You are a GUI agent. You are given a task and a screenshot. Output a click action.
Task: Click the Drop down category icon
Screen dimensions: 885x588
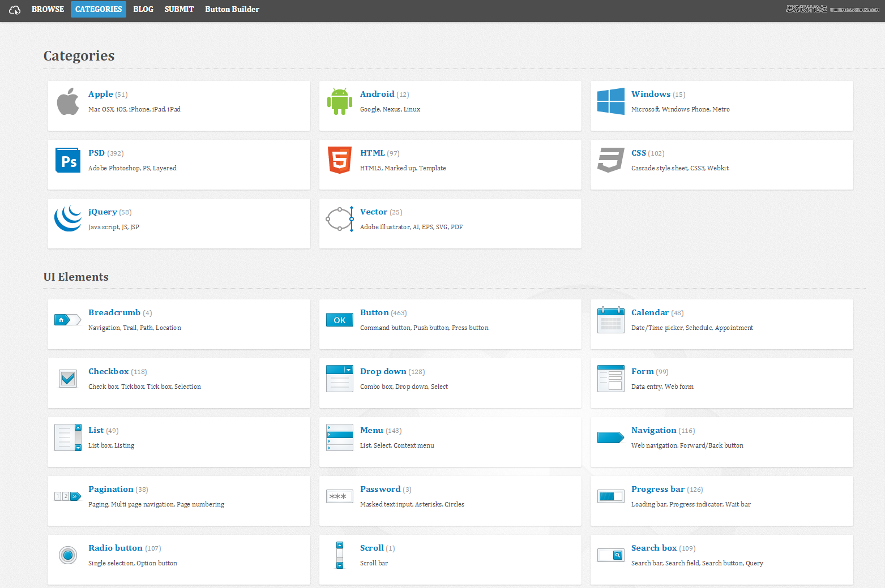tap(340, 379)
